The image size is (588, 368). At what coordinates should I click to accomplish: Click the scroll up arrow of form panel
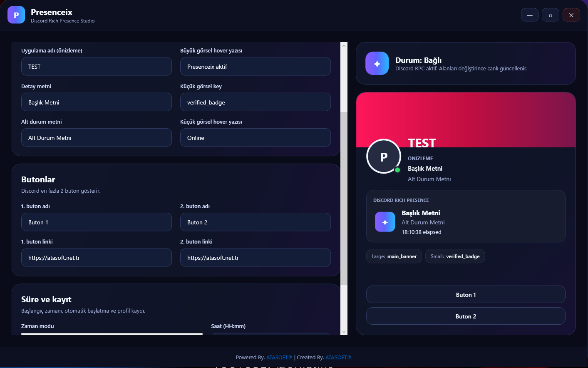344,46
